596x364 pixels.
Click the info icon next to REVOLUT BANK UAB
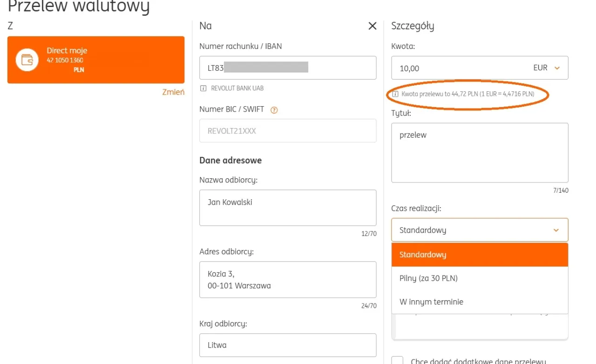click(203, 88)
